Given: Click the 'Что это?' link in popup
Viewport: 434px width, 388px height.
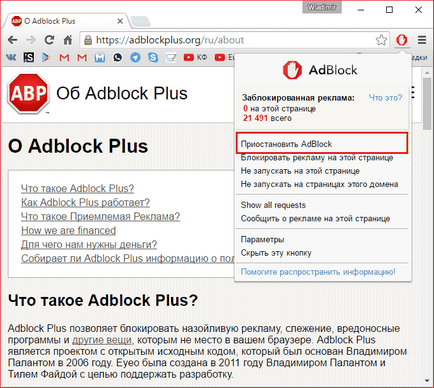Looking at the screenshot, I should 385,97.
